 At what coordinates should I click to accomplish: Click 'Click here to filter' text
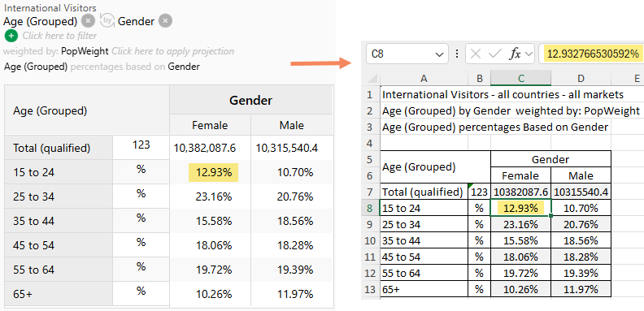click(59, 36)
